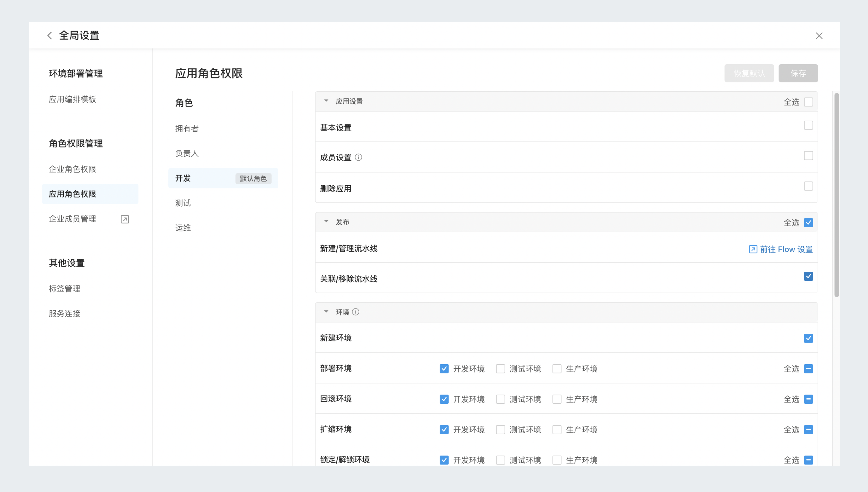Check 测试环境 for 锁定/解锁环境
The image size is (868, 492).
point(501,460)
